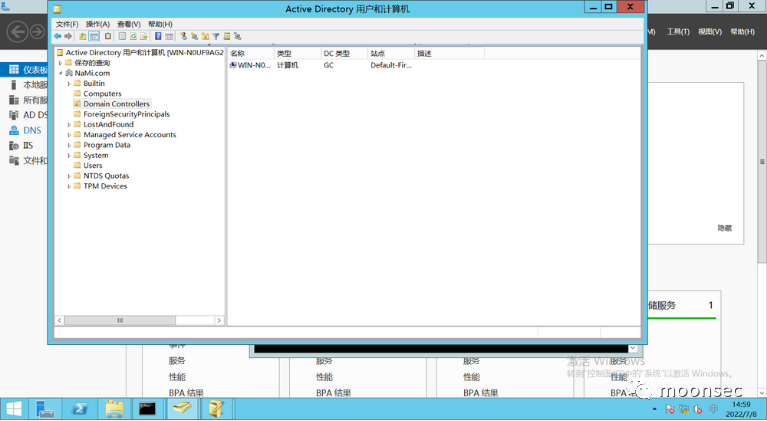The width and height of the screenshot is (767, 421).
Task: Collapse the NaMi.com domain node
Action: [x=60, y=73]
